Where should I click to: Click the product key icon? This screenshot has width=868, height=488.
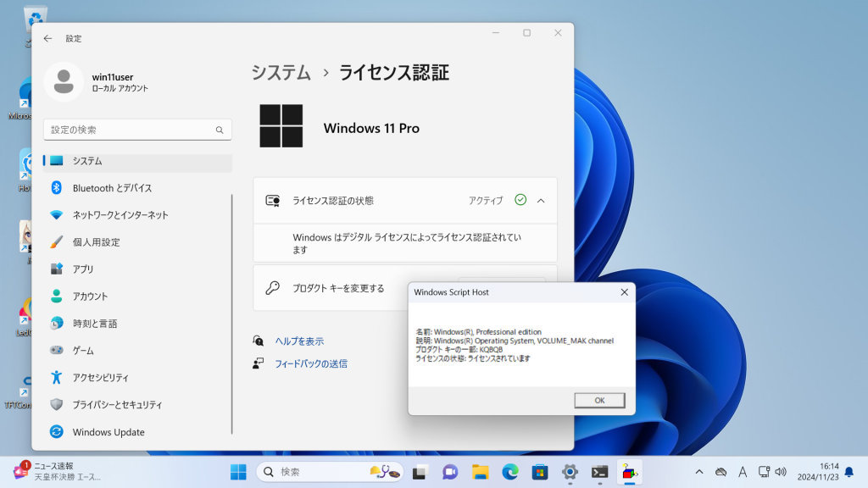pos(272,288)
